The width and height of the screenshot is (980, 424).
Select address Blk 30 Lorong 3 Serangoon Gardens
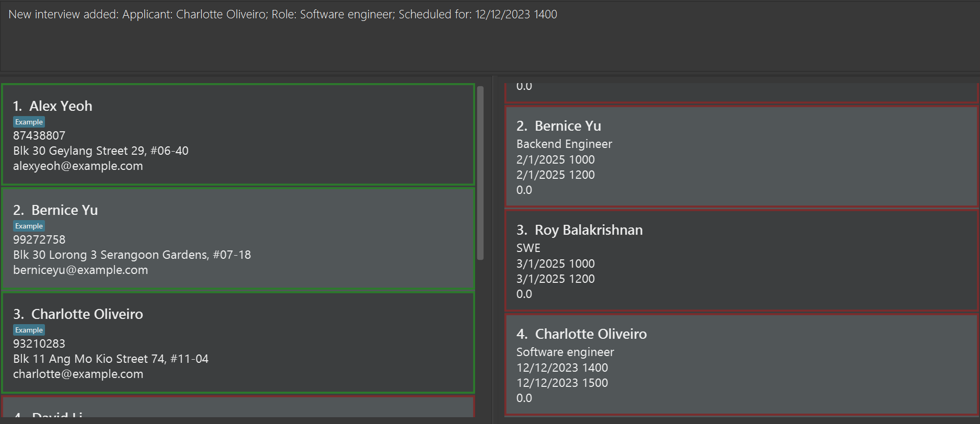click(132, 255)
